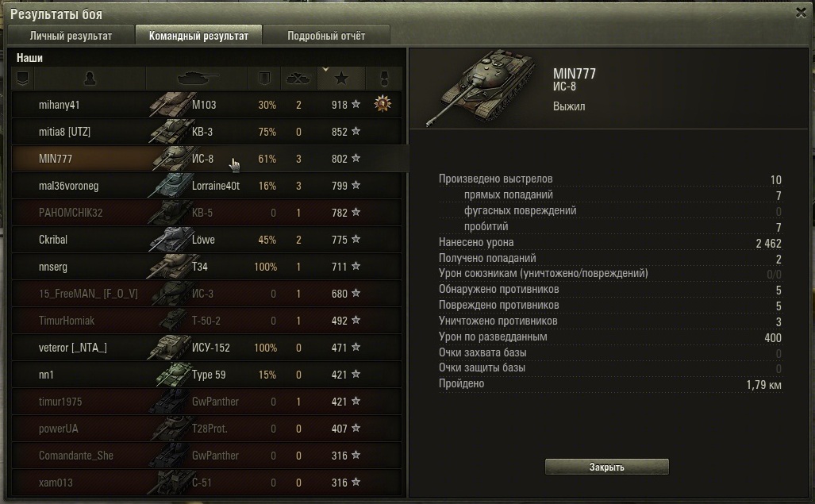Sort by experience star header icon
815x504 pixels.
[341, 79]
